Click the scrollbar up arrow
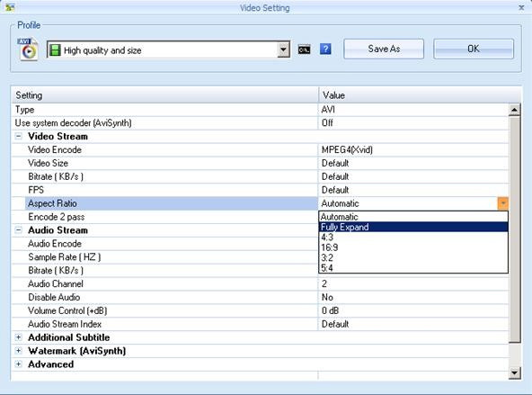532x395 pixels. [514, 110]
